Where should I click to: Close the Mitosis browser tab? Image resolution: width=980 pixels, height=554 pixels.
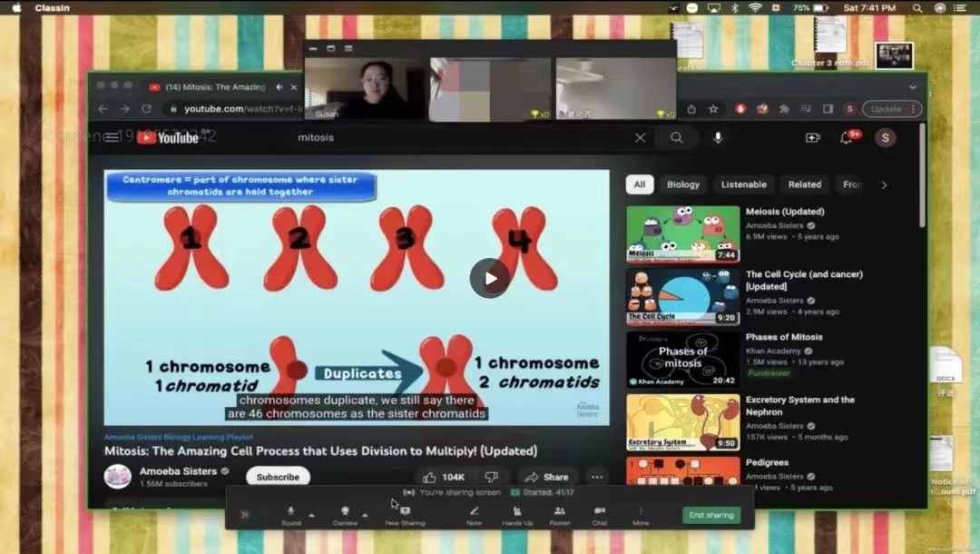(x=294, y=87)
